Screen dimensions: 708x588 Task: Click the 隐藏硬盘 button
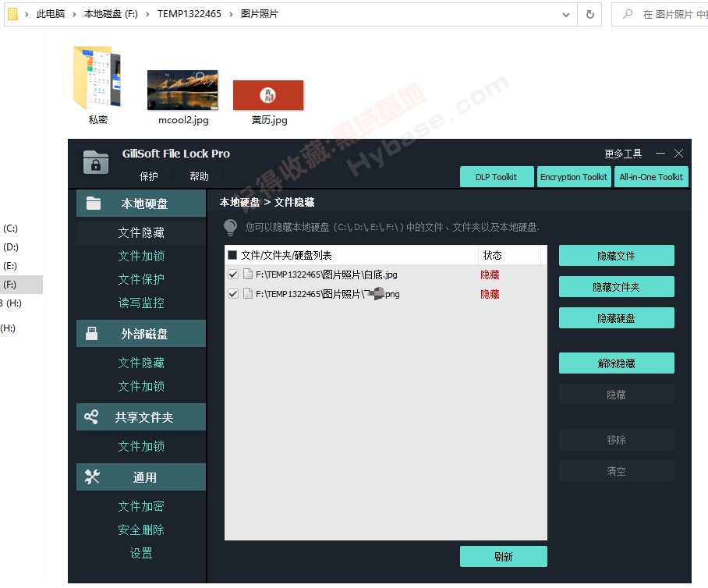pos(616,318)
